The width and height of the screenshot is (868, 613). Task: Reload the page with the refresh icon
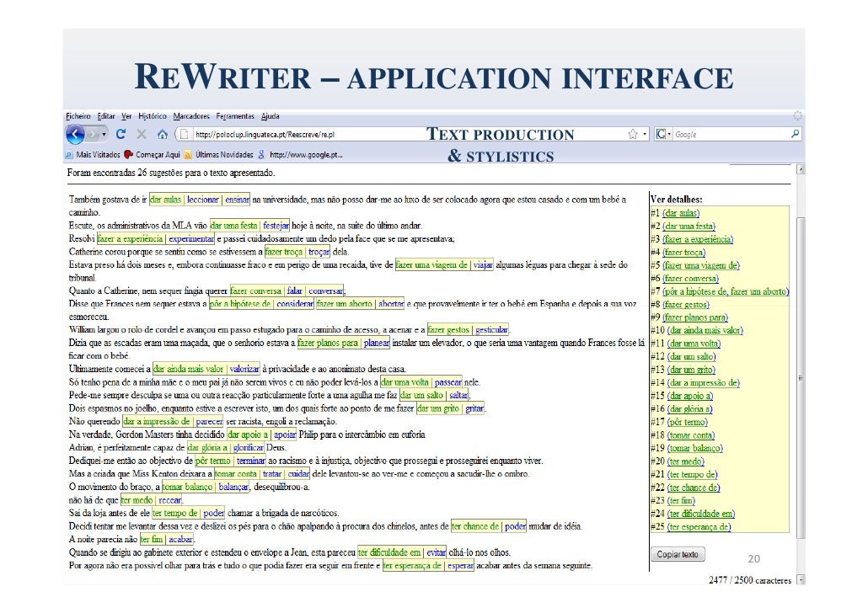(121, 134)
